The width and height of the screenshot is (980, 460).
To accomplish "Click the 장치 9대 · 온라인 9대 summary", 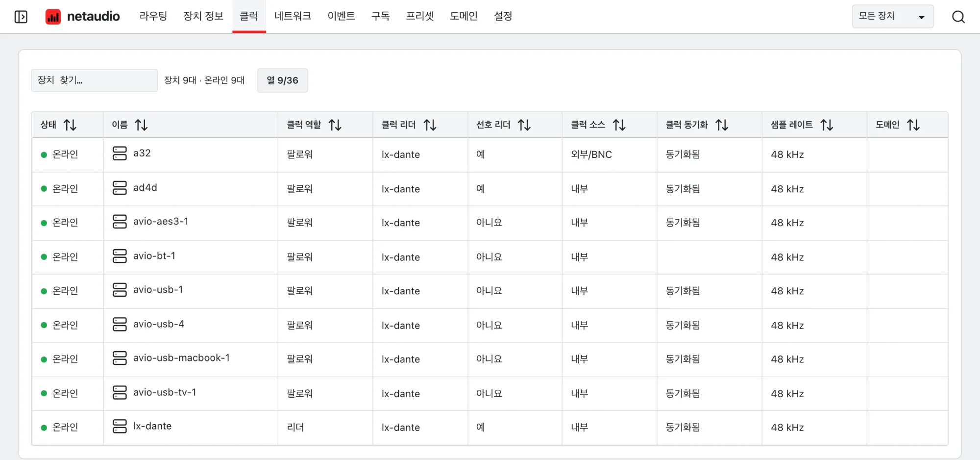I will point(204,80).
